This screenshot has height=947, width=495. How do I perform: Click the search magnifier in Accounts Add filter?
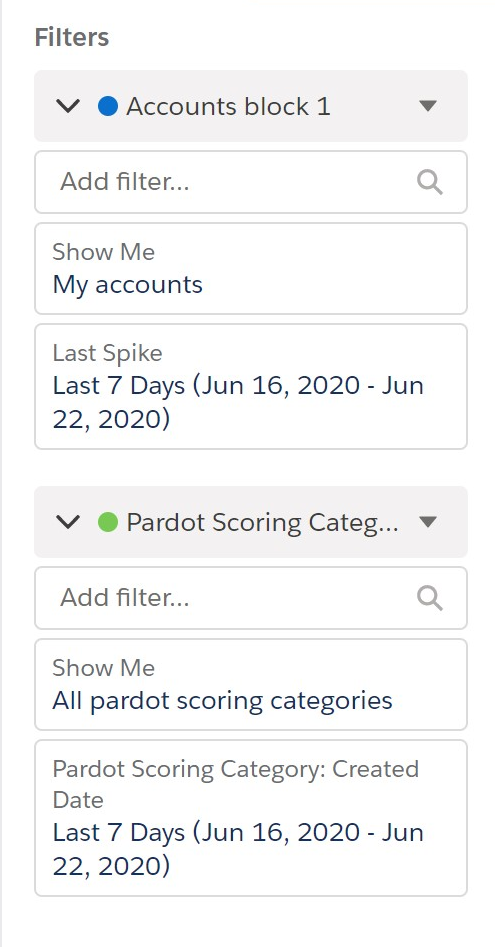click(x=430, y=182)
